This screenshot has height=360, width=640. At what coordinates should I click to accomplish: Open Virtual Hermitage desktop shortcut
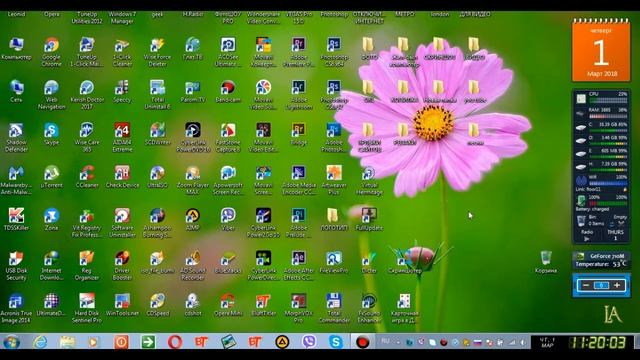tap(369, 180)
